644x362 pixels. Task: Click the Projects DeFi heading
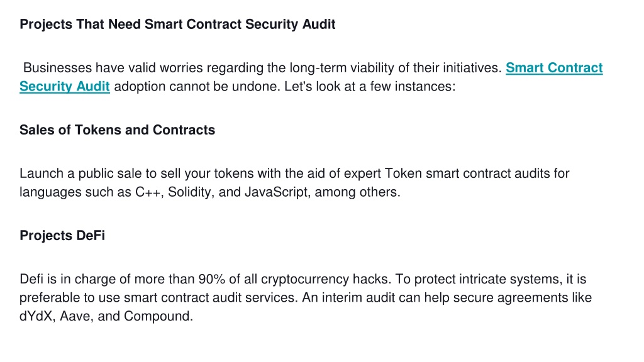point(62,236)
